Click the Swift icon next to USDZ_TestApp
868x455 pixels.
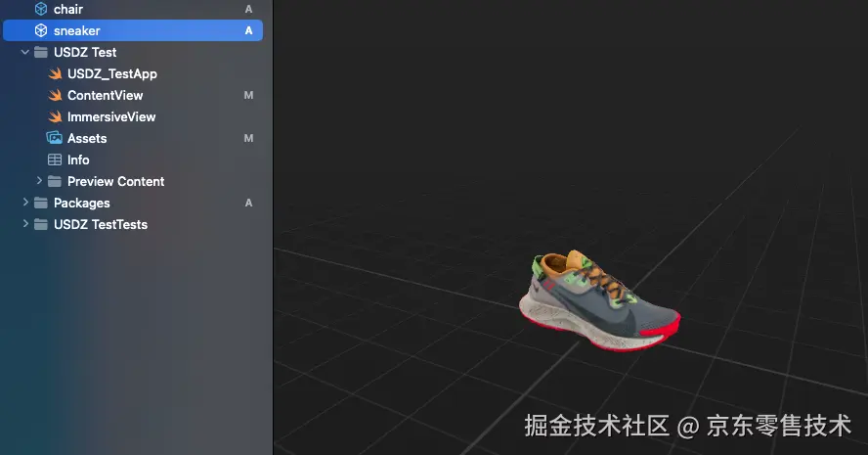[x=55, y=73]
